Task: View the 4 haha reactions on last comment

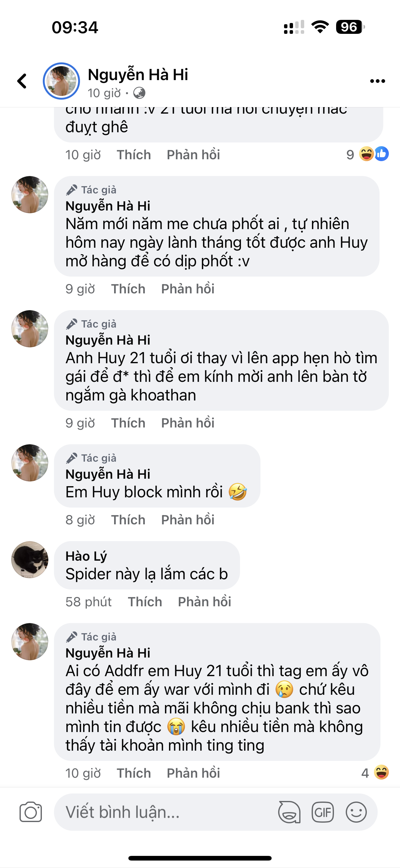Action: pos(375,773)
